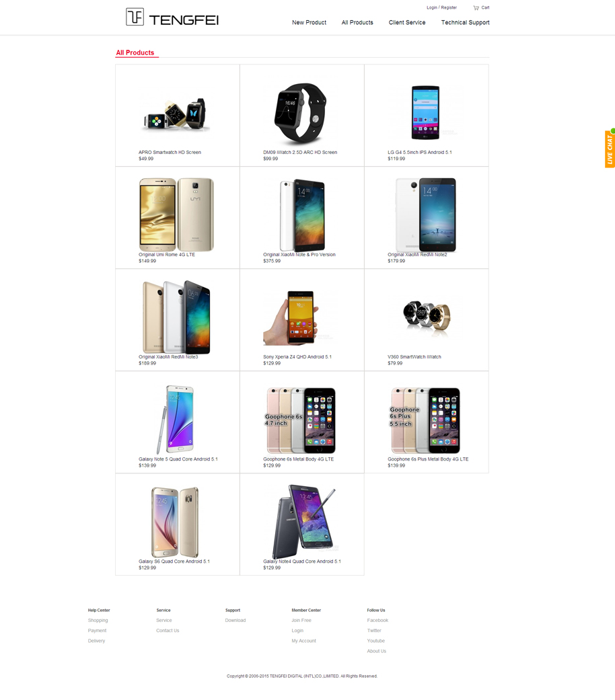Click the Sony Xperia Z4 product title

(x=297, y=356)
